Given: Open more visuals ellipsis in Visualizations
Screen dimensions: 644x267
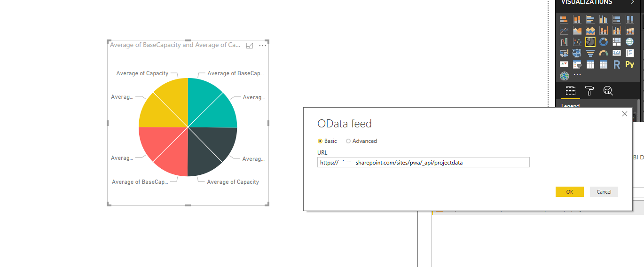Looking at the screenshot, I should click(577, 75).
